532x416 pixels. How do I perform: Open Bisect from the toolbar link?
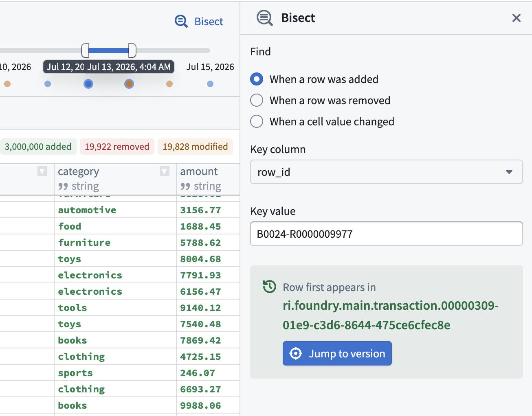[199, 21]
